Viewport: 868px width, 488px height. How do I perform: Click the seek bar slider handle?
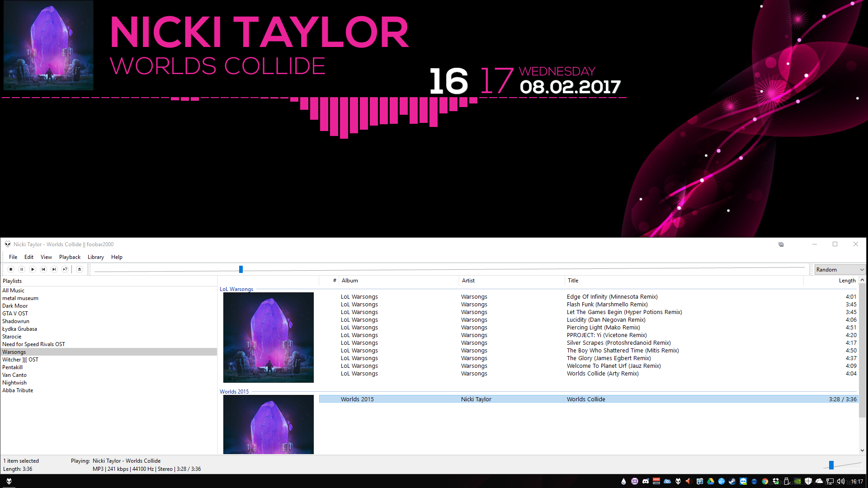[x=241, y=270]
